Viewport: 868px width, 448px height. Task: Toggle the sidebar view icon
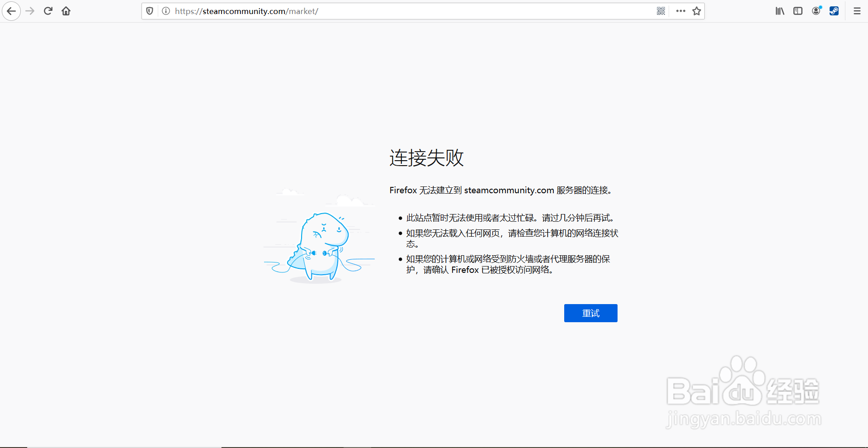pos(798,11)
